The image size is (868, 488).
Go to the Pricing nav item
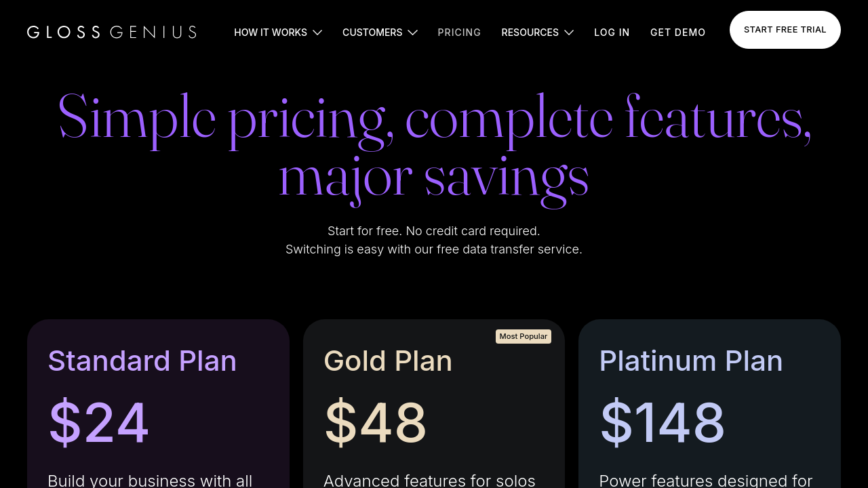click(x=459, y=33)
